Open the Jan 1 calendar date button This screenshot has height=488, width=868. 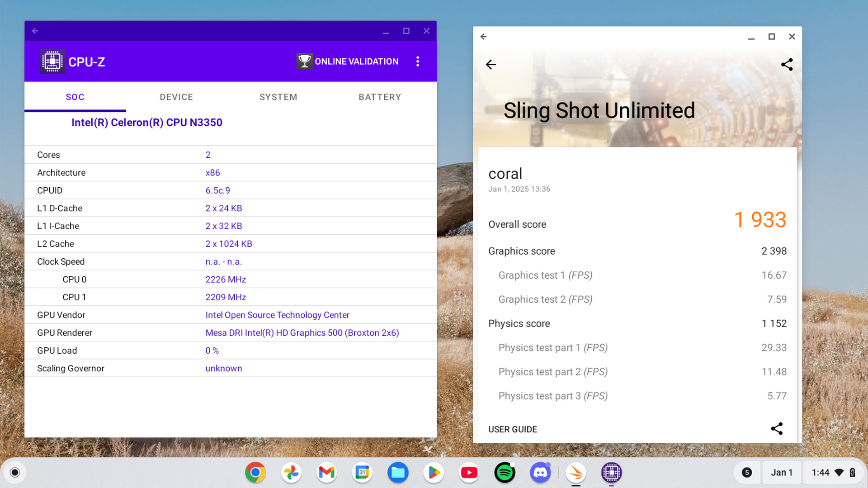pos(782,473)
